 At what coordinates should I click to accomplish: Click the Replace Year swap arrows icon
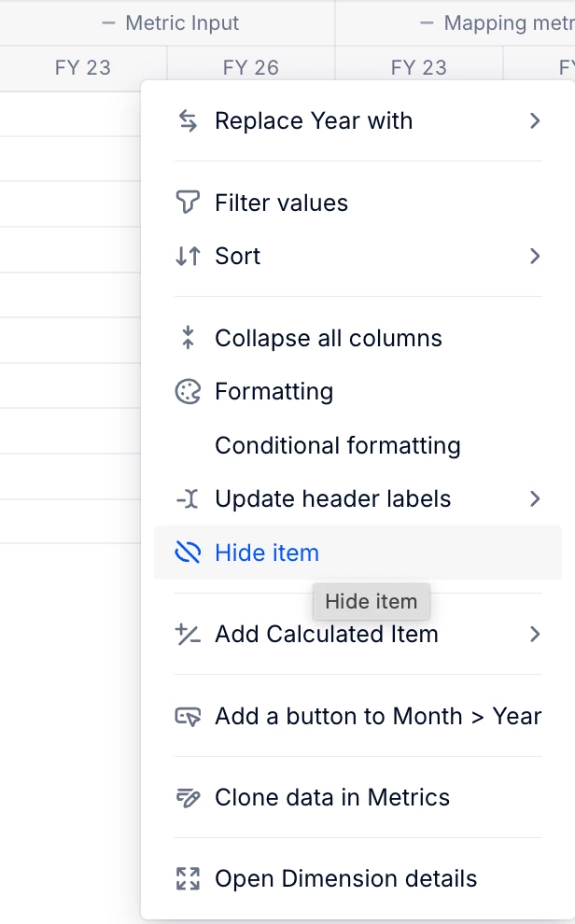(188, 121)
